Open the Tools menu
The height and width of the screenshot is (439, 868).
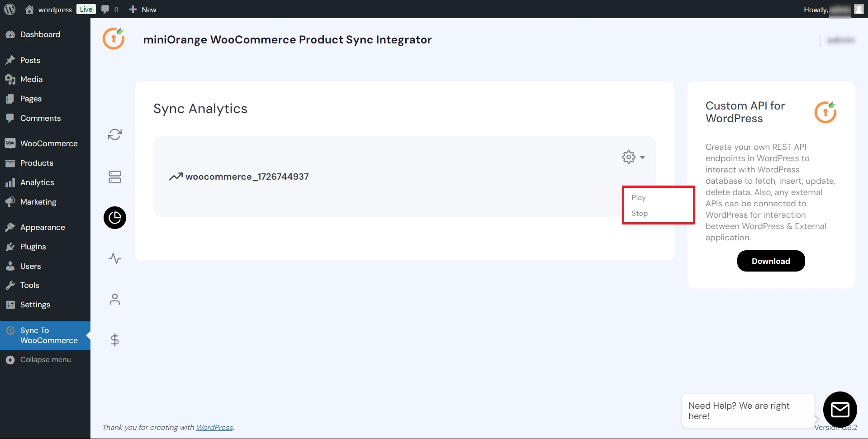(45, 285)
